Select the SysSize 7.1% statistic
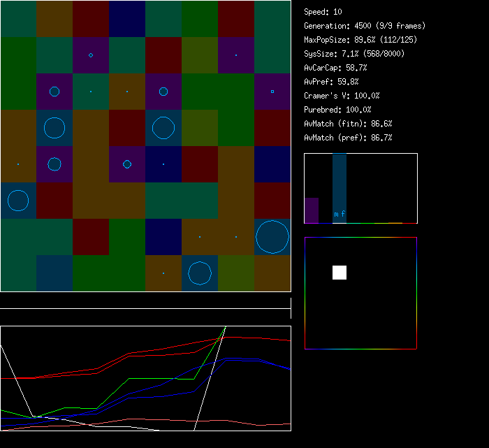The height and width of the screenshot is (448, 489). (x=353, y=54)
